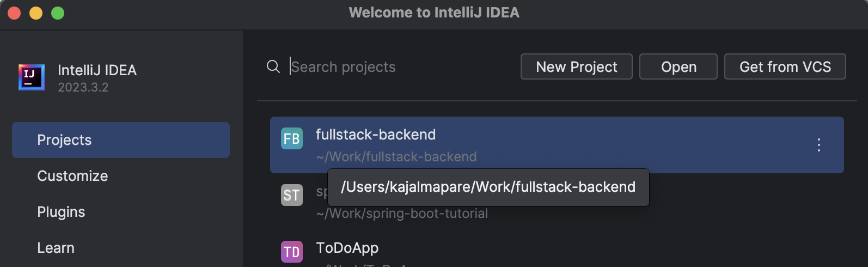Click the FB fullstack-backend project icon

(x=292, y=138)
